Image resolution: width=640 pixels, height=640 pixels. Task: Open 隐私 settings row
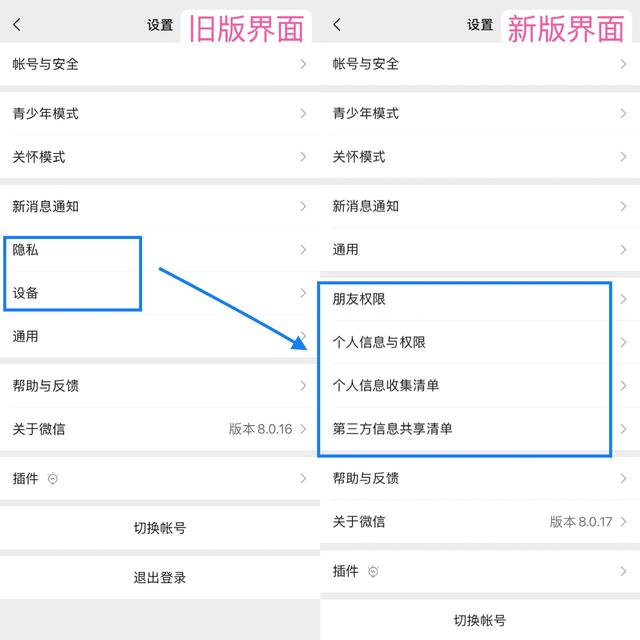pyautogui.click(x=160, y=249)
